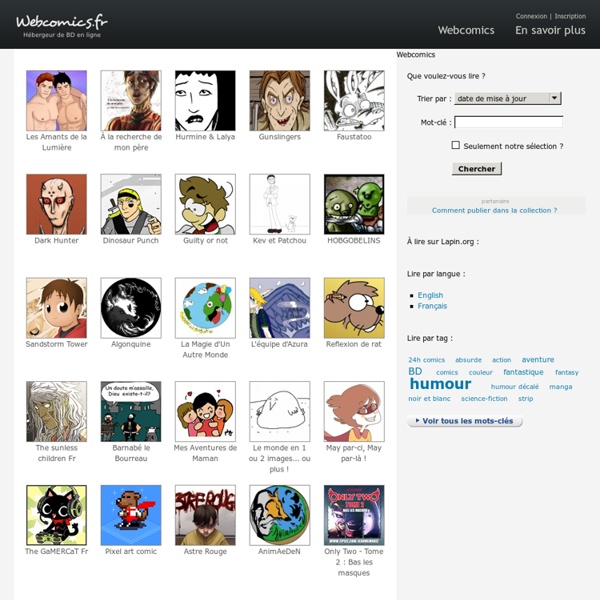Click the humour tag
Viewport: 600px width, 600px height.
(x=440, y=384)
